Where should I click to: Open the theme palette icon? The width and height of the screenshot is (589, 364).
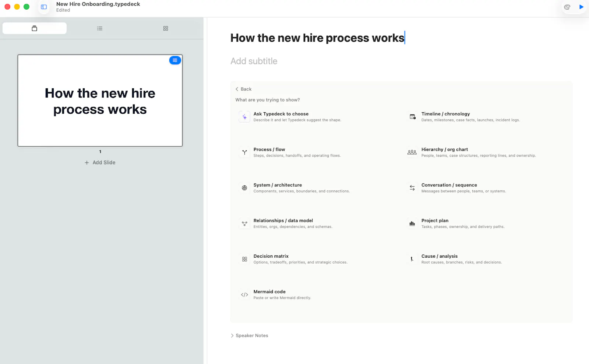[567, 7]
